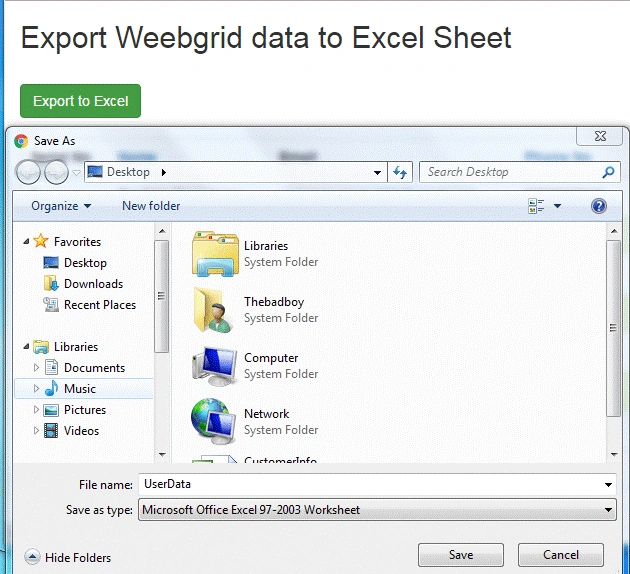Image resolution: width=630 pixels, height=574 pixels.
Task: Select the Network System Folder icon
Action: pos(213,421)
